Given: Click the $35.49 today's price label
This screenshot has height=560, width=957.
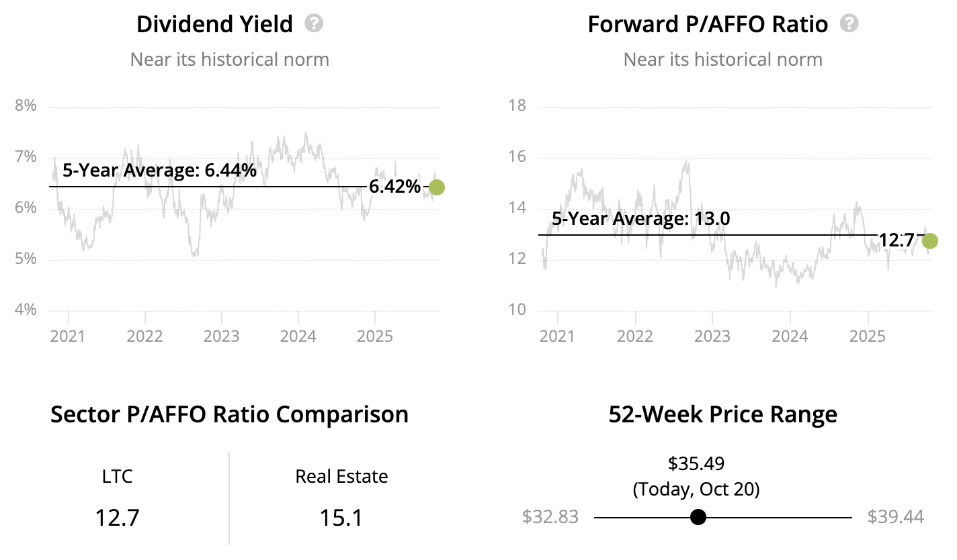Looking at the screenshot, I should tap(696, 463).
